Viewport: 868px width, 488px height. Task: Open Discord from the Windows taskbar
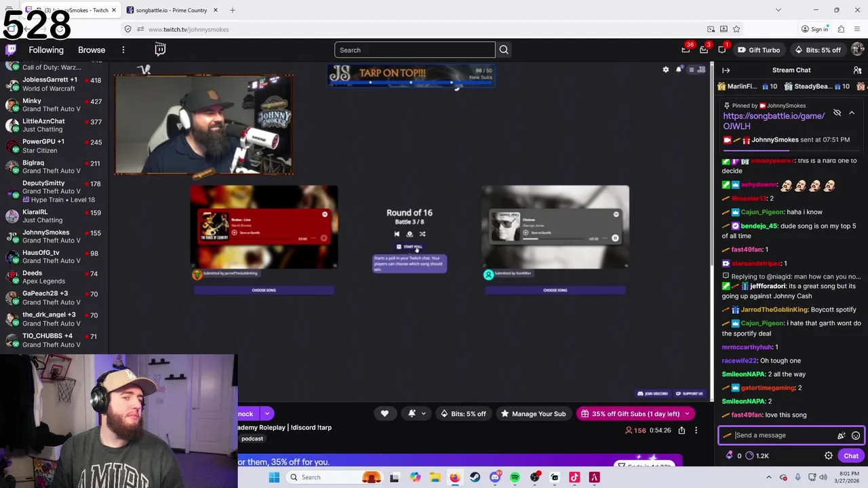coord(495,477)
